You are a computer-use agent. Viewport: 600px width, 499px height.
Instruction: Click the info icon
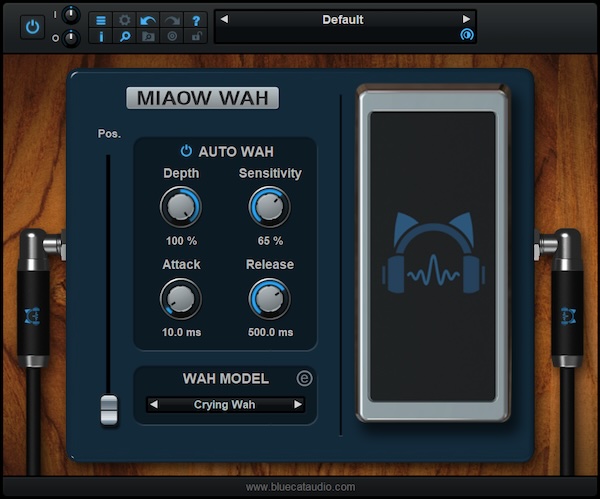point(101,36)
